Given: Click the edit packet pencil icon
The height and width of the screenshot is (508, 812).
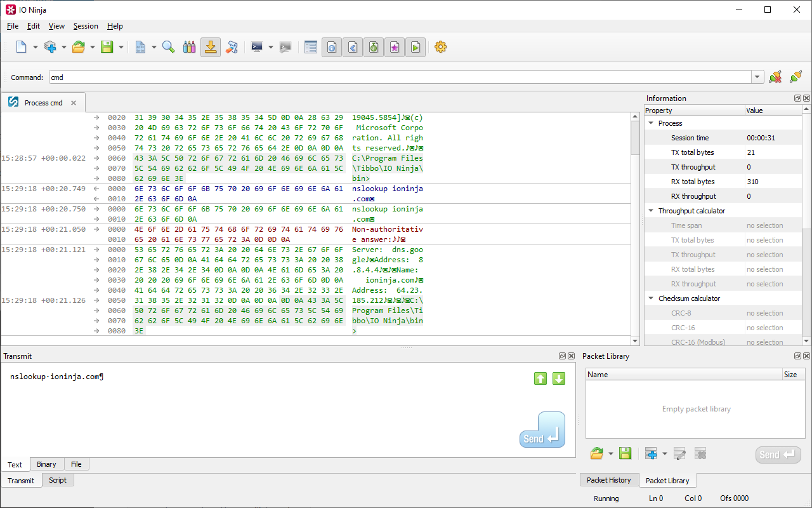Looking at the screenshot, I should [x=679, y=453].
